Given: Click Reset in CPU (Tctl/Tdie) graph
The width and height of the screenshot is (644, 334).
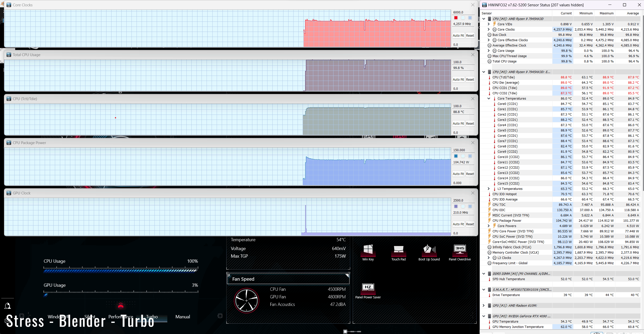Looking at the screenshot, I should [470, 123].
